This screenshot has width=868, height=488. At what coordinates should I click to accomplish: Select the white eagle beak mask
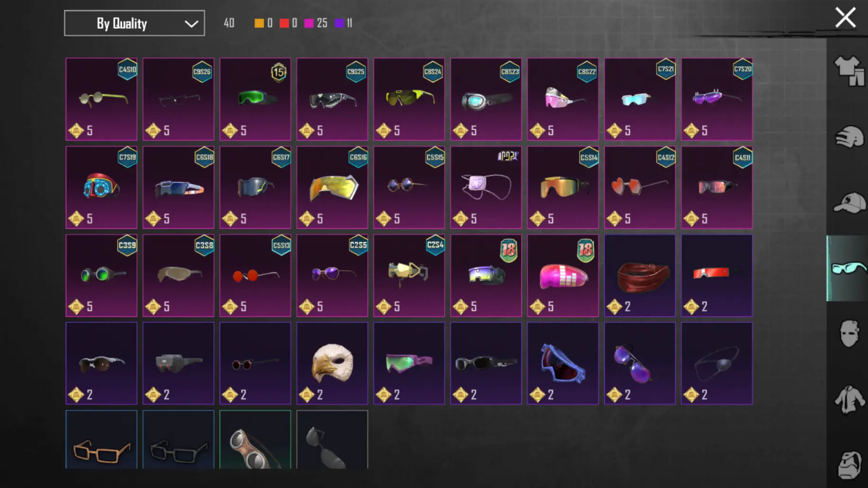(332, 363)
